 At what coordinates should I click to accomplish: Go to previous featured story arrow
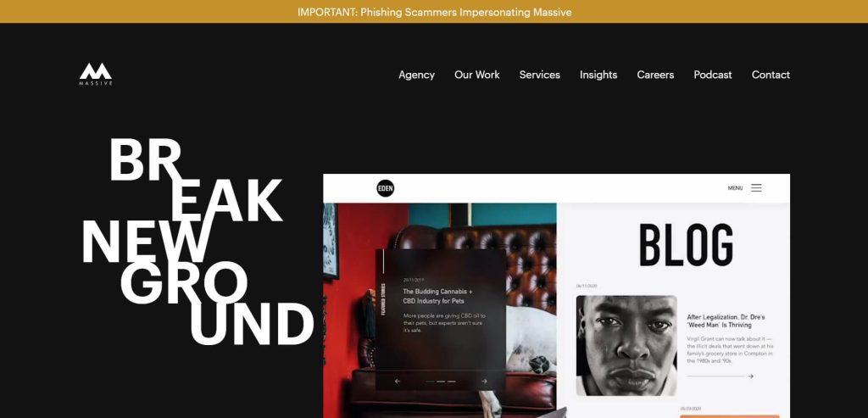398,381
